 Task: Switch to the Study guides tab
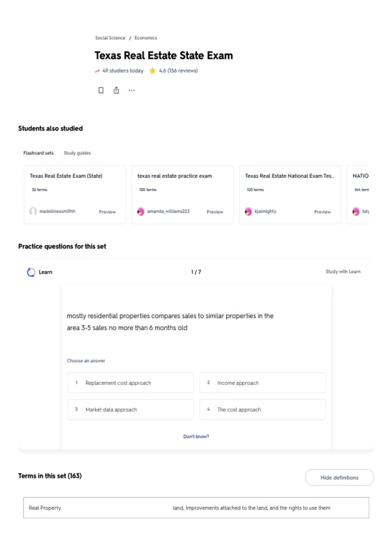click(77, 153)
